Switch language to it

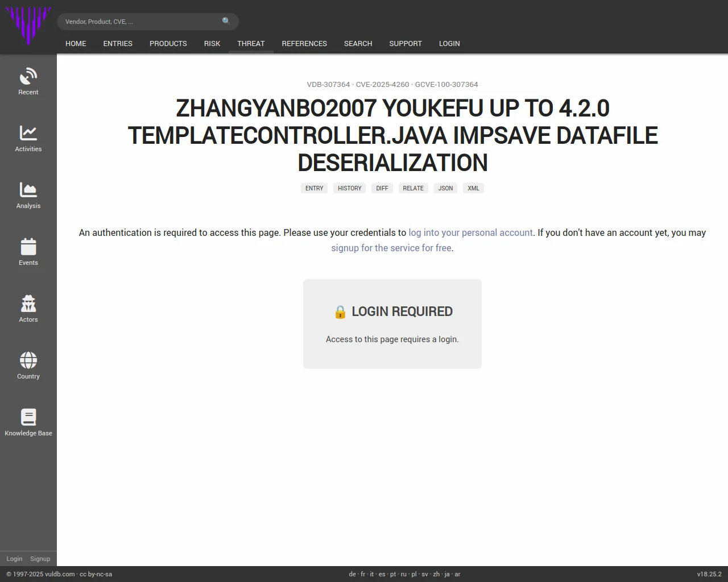point(372,574)
